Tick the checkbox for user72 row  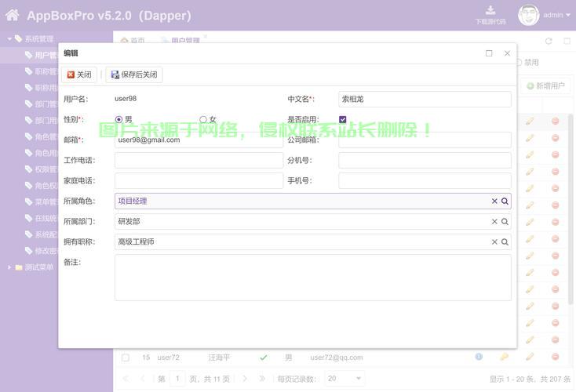[125, 358]
